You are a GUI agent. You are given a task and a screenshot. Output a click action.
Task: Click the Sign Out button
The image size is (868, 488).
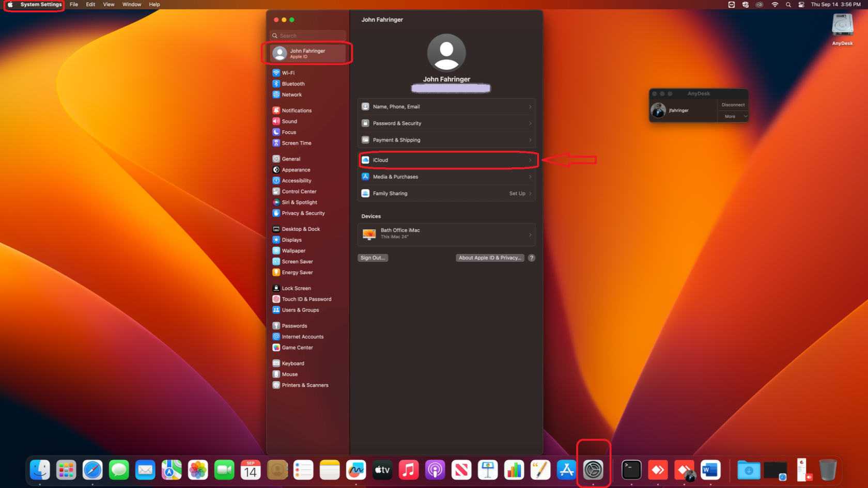click(373, 258)
